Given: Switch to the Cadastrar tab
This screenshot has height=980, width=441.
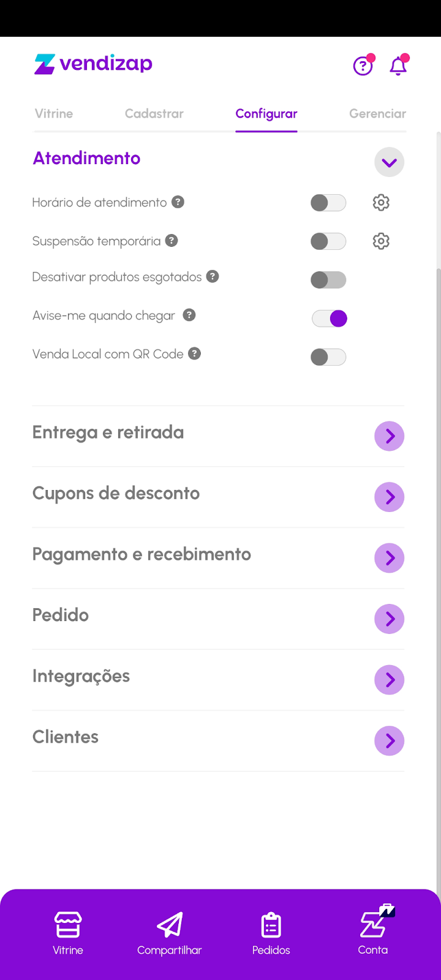Looking at the screenshot, I should coord(154,114).
